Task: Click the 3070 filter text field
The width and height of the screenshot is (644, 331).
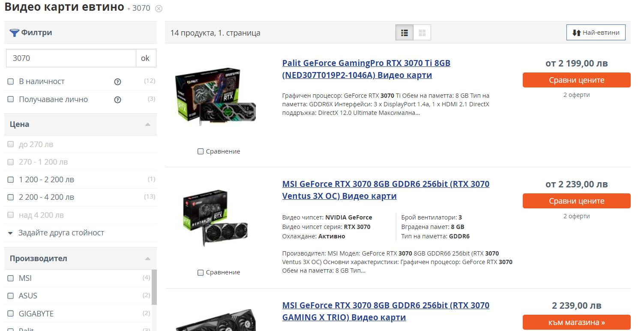Action: [x=71, y=58]
